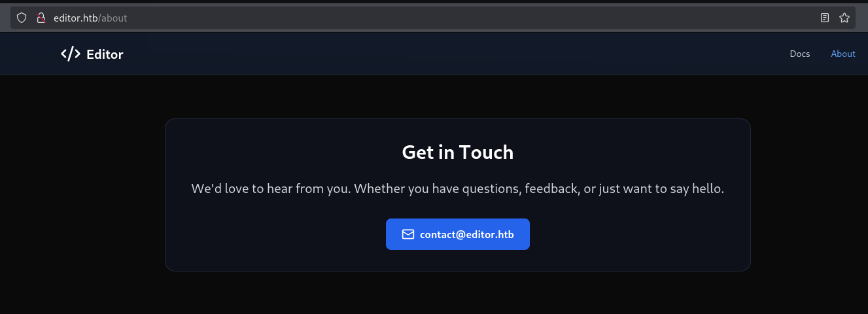The height and width of the screenshot is (314, 868).
Task: Click the word "feedback" in the paragraph
Action: (552, 188)
